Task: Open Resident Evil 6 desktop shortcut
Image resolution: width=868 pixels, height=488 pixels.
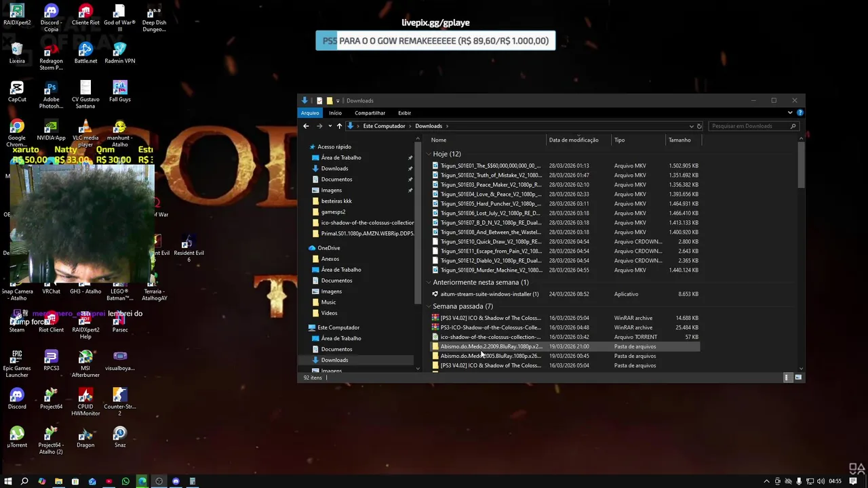Action: 189,249
